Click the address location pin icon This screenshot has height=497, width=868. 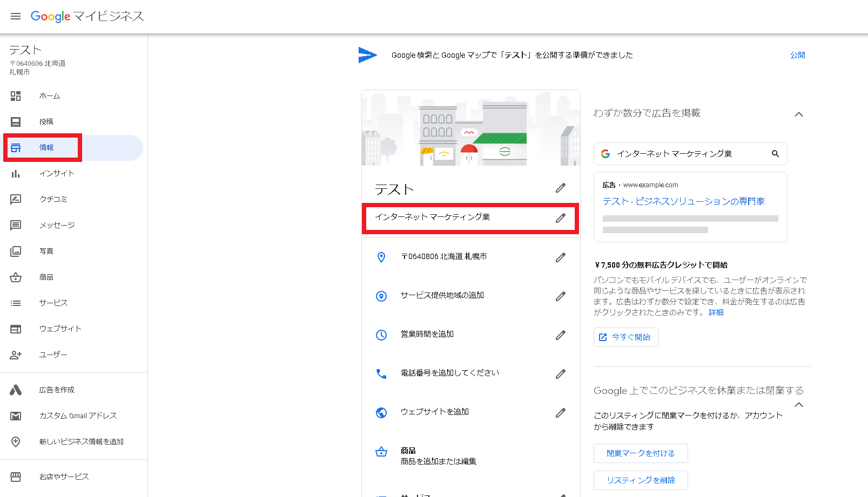[x=381, y=257]
